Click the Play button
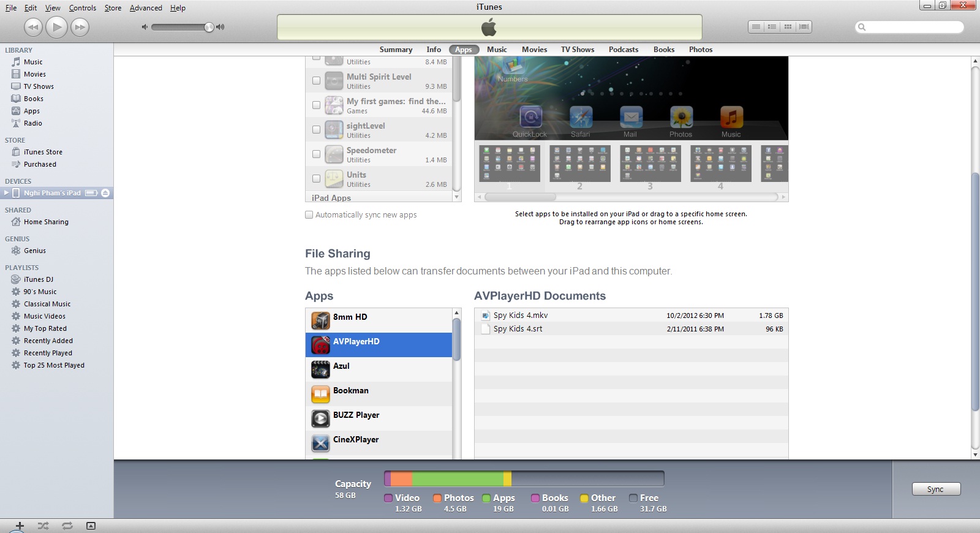 (x=56, y=27)
